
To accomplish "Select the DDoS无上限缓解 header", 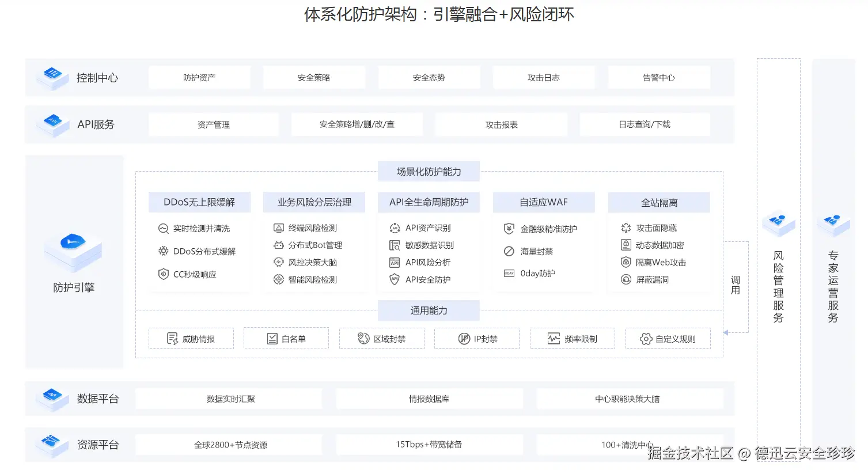I will [199, 202].
